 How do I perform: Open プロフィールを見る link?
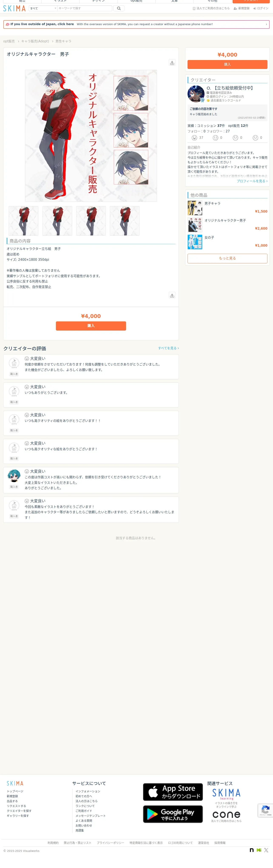click(x=252, y=181)
